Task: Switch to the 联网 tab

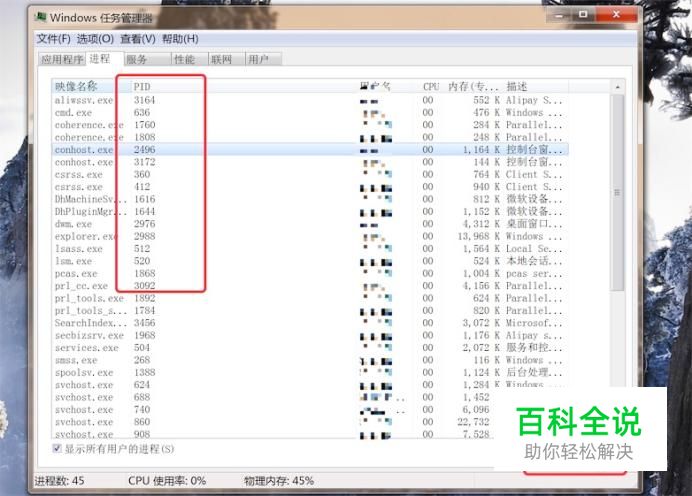Action: click(226, 59)
